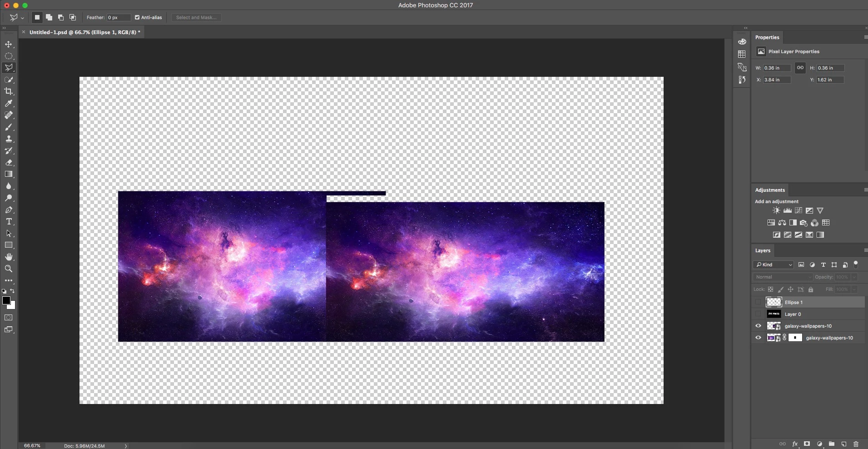This screenshot has height=449, width=868.
Task: Toggle mask link on bottom galaxy layer
Action: 784,338
